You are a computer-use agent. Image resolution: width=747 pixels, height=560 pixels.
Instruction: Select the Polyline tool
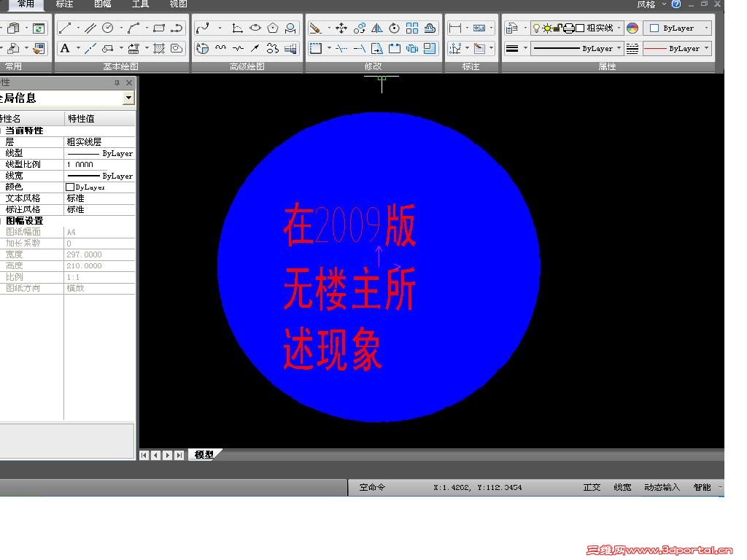coord(177,28)
